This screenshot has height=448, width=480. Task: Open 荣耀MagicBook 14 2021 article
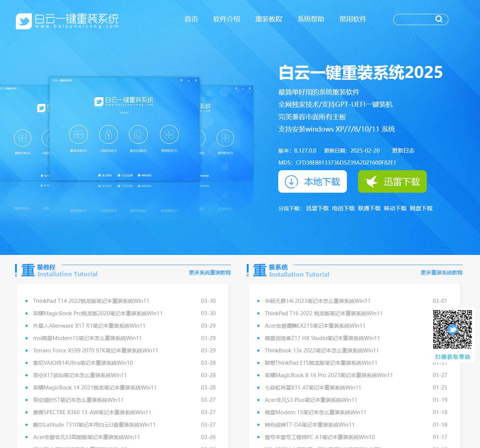[x=95, y=388]
